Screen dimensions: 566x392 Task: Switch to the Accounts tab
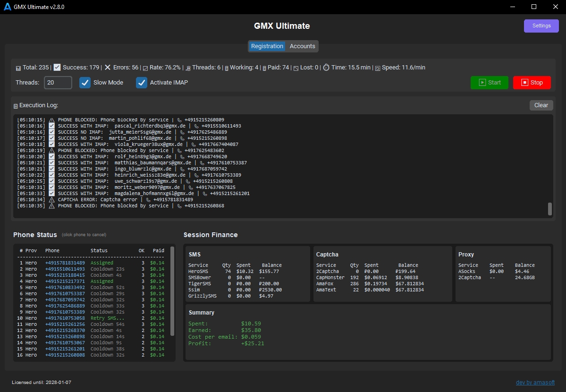[x=302, y=46]
